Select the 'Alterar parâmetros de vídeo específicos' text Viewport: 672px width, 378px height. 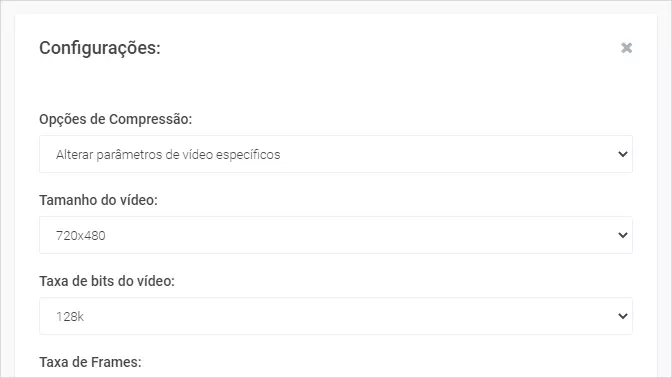tap(168, 154)
